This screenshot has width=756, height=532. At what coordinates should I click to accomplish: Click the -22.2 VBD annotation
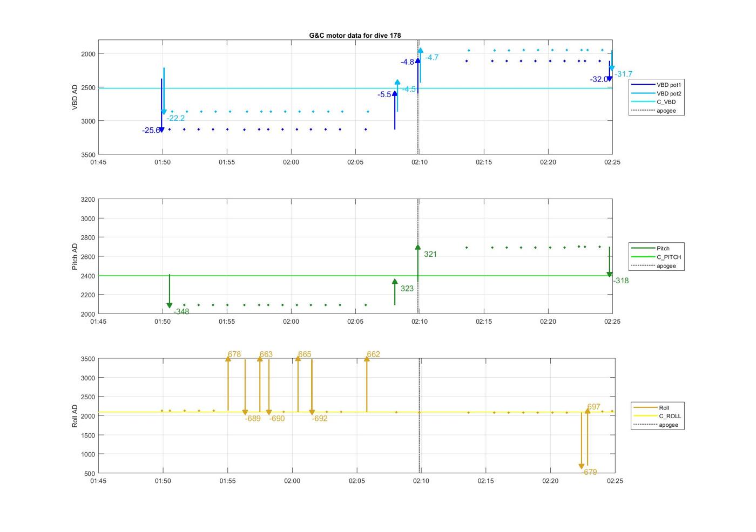(x=175, y=118)
